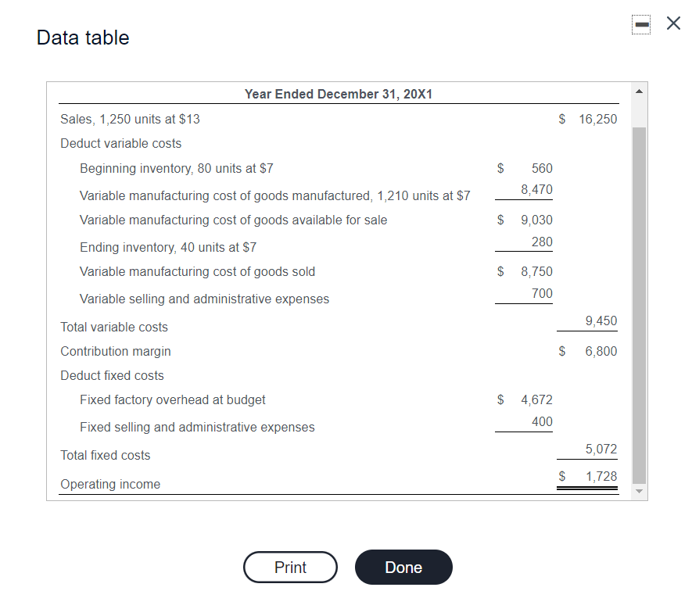Screen dimensions: 692x616
Task: Select the Contribution margin line
Action: 115,351
